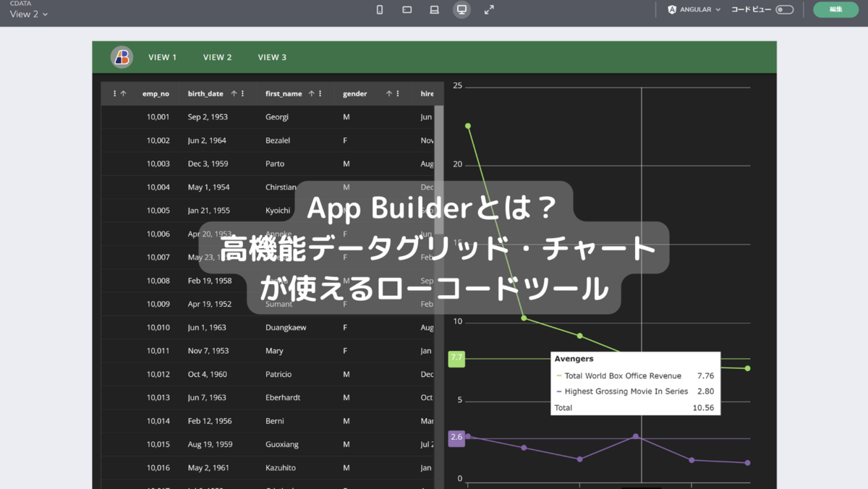Click the last purple data point at right
The image size is (868, 489).
747,462
